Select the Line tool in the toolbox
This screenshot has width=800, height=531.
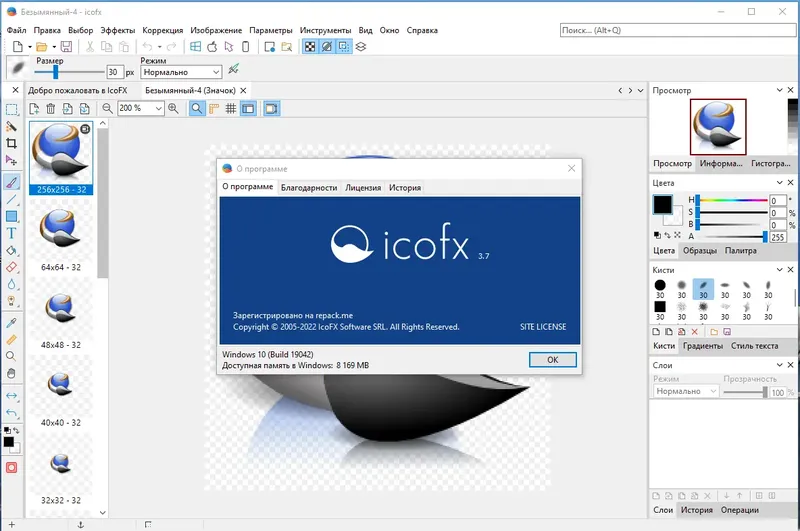coord(11,199)
